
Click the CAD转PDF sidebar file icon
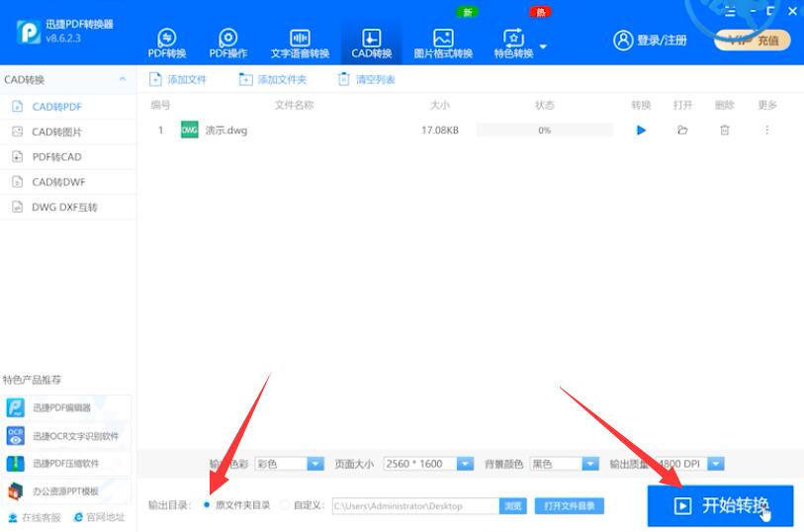pos(18,107)
